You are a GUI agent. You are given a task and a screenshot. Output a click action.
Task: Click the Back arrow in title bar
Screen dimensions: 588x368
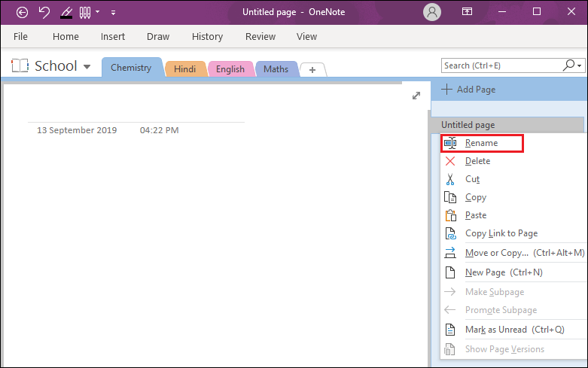point(22,12)
